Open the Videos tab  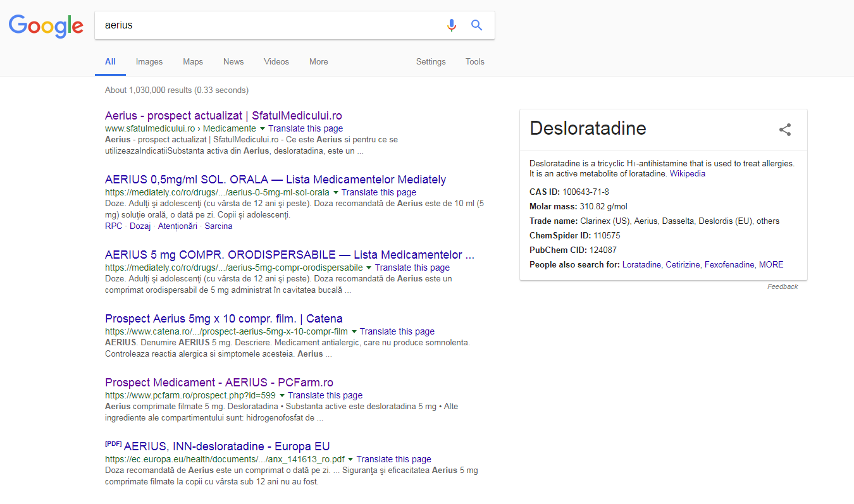pyautogui.click(x=276, y=62)
